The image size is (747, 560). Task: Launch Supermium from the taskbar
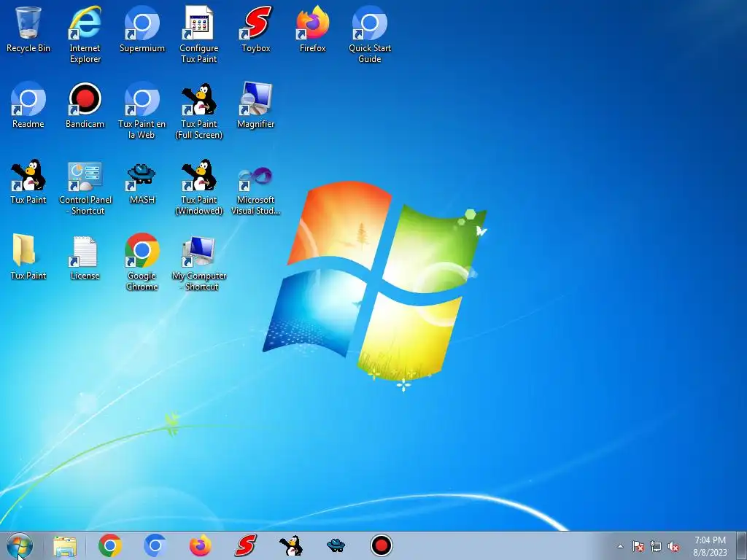[155, 545]
